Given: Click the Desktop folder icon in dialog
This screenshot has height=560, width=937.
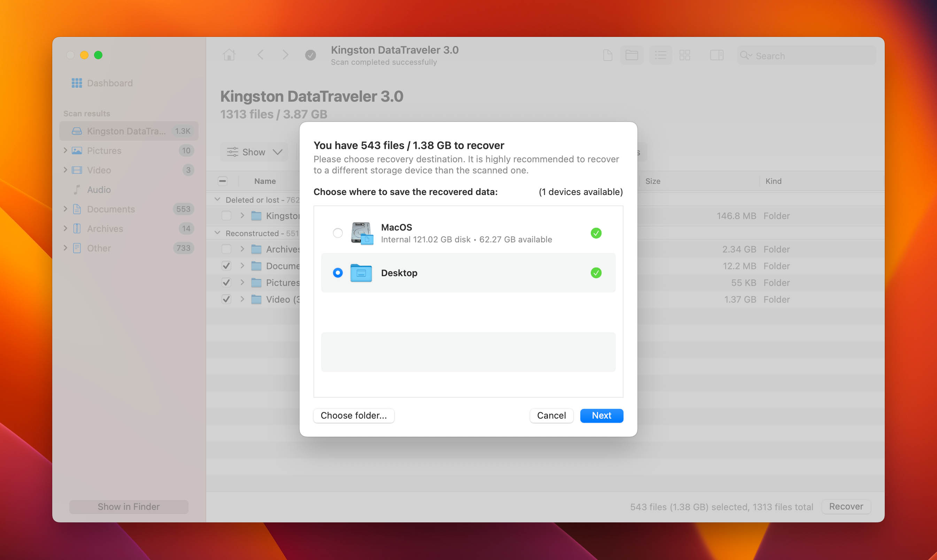Looking at the screenshot, I should pyautogui.click(x=361, y=273).
